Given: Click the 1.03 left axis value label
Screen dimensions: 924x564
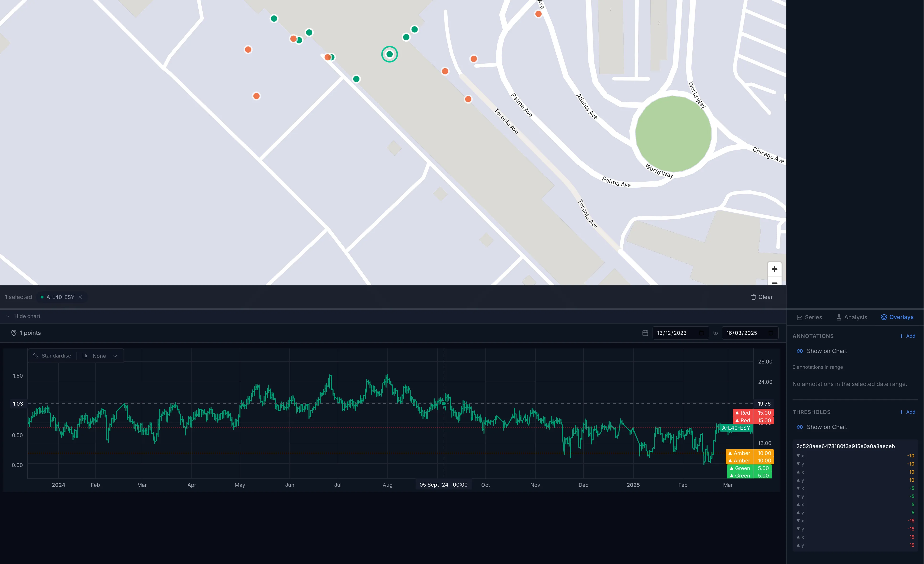Looking at the screenshot, I should (x=18, y=404).
